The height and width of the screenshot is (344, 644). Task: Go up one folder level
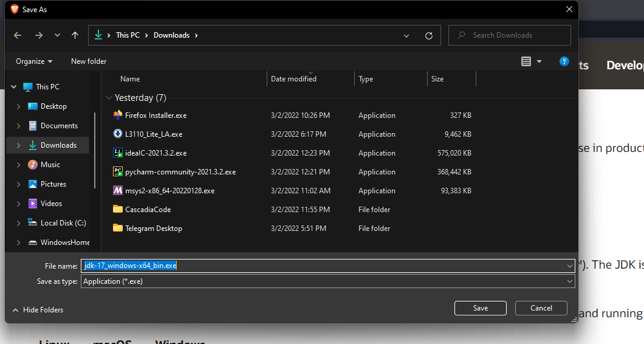point(75,35)
